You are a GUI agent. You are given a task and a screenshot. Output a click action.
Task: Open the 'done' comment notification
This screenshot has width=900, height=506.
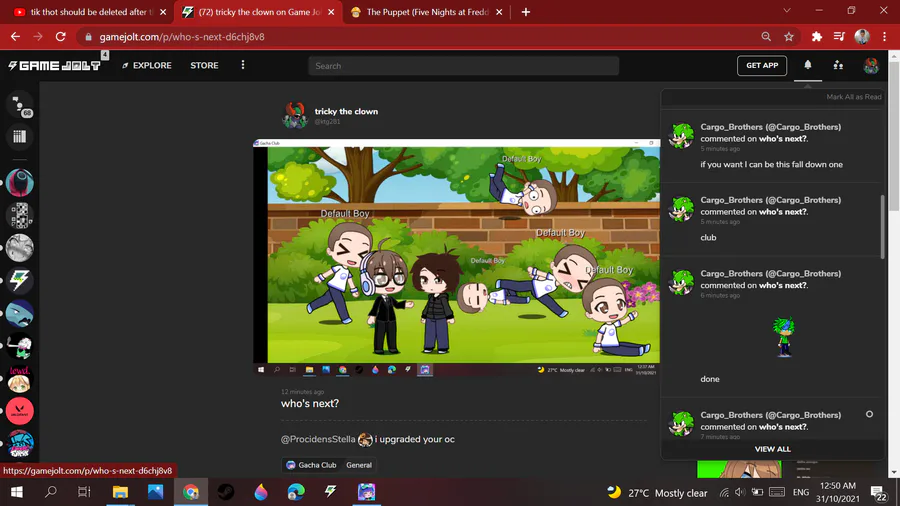(x=771, y=327)
